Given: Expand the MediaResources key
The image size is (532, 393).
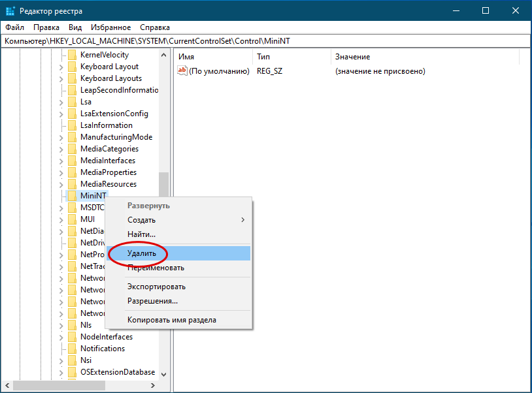Looking at the screenshot, I should 61,185.
